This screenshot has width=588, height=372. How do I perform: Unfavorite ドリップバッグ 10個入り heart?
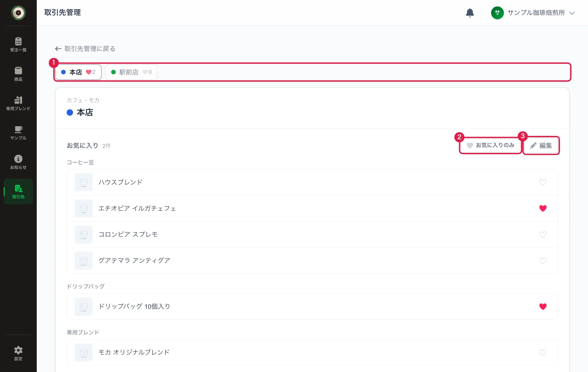point(543,306)
